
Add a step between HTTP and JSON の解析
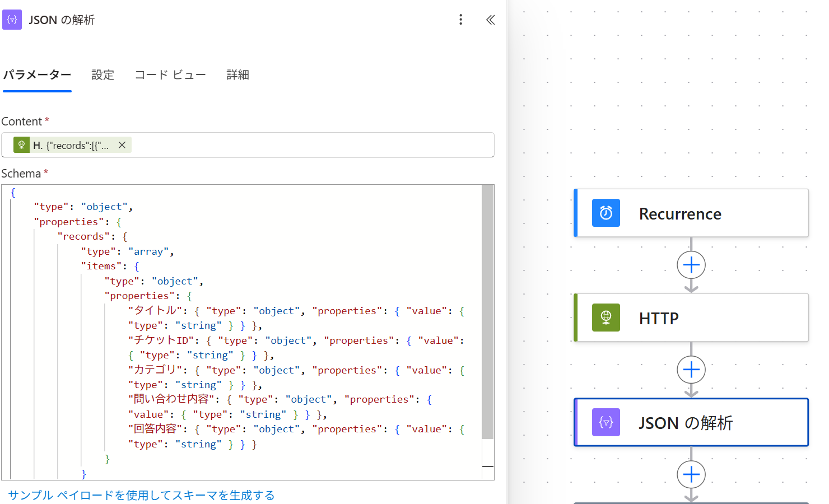tap(691, 370)
